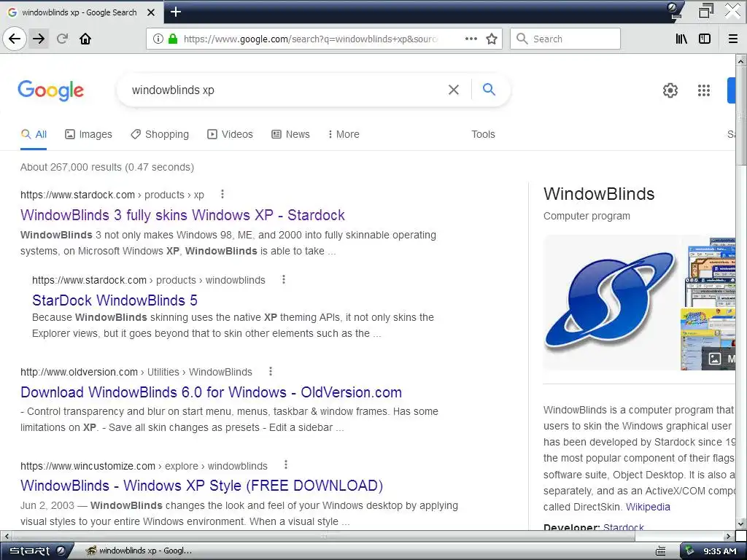
Task: Go forward with the forward arrow
Action: click(39, 39)
